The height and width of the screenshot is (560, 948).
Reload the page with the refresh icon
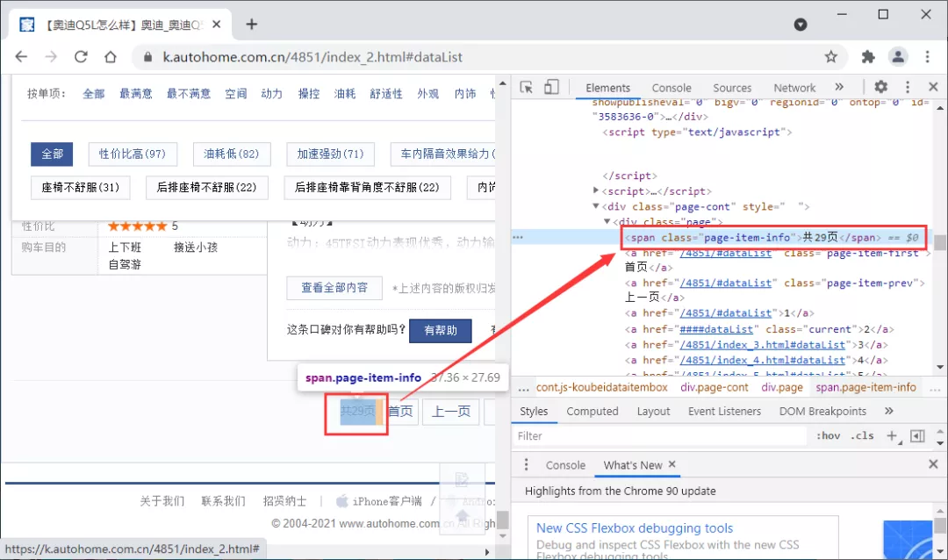[x=81, y=57]
